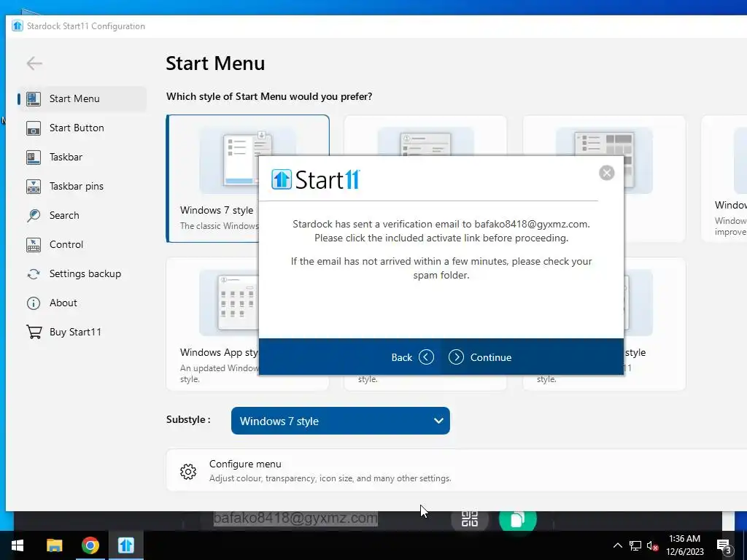Open the Start Button sidebar section

pos(82,128)
